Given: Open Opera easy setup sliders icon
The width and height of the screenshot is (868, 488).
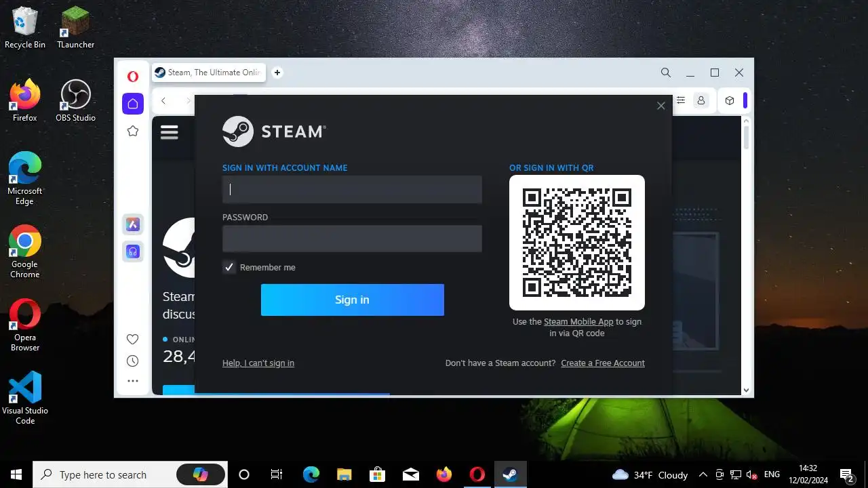Looking at the screenshot, I should point(681,100).
